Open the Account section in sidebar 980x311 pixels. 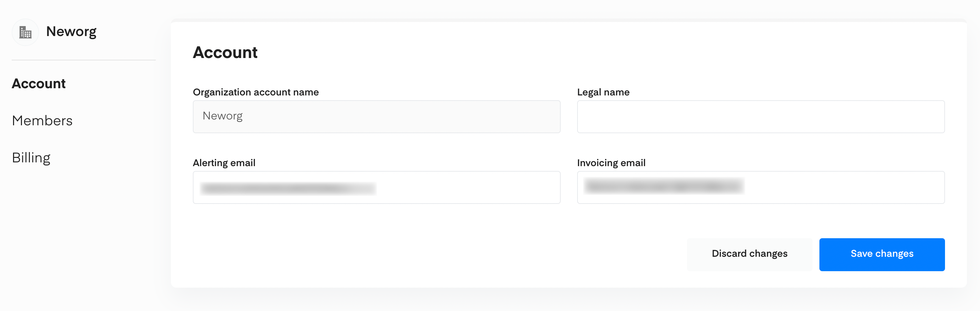click(x=39, y=83)
